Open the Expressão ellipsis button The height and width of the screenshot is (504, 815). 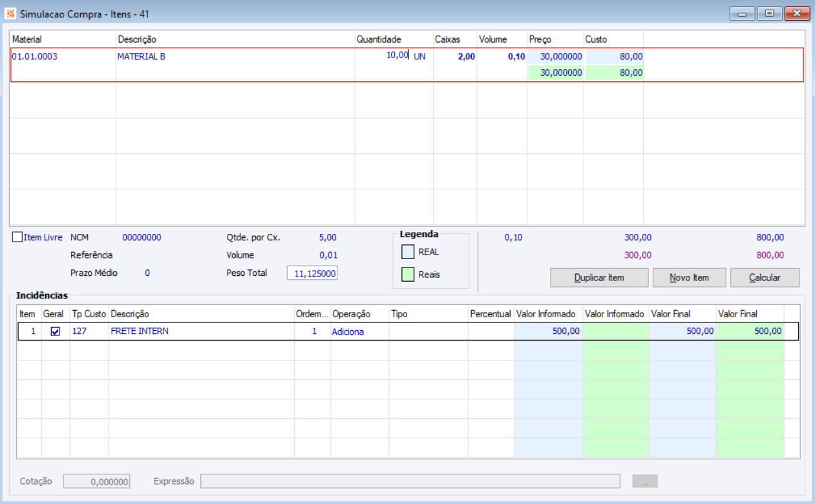tap(645, 481)
